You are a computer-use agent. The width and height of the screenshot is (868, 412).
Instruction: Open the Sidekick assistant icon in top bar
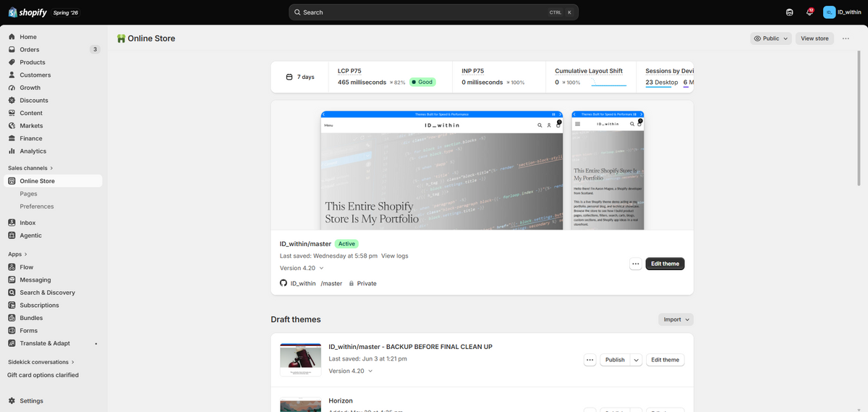pos(790,12)
